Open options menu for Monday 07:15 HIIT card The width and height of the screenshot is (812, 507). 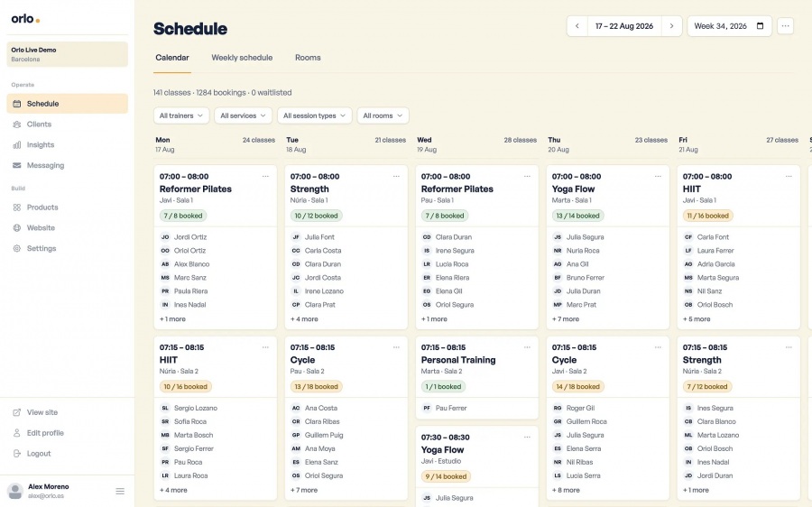coord(265,347)
